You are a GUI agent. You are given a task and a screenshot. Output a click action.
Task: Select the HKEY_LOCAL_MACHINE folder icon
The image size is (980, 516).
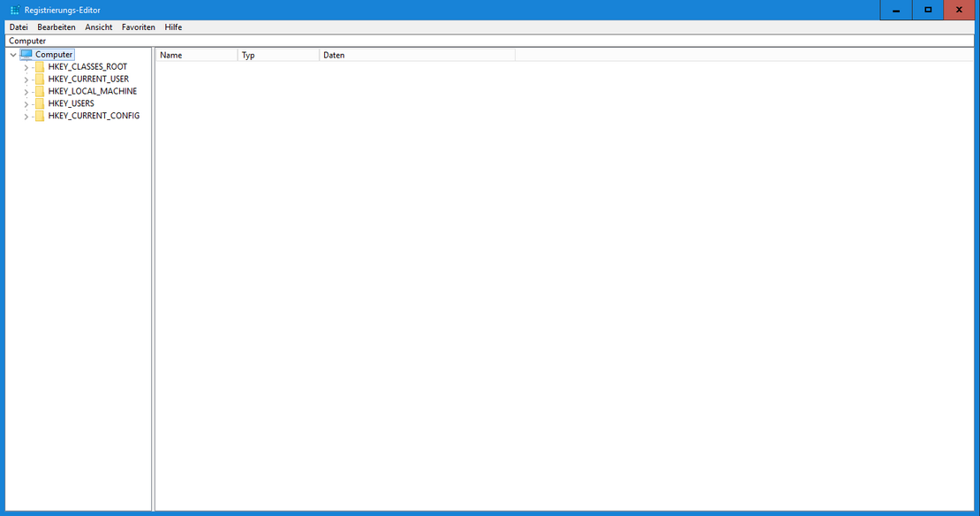40,92
